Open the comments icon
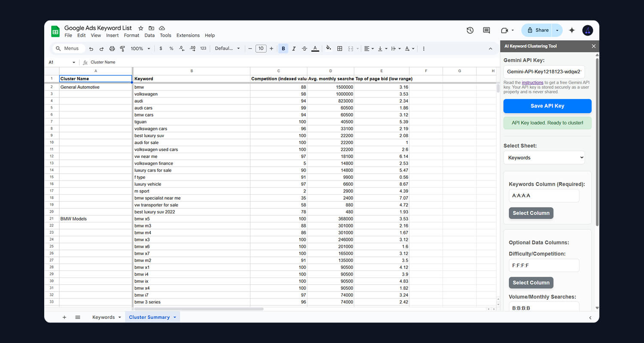This screenshot has height=343, width=644. (486, 30)
